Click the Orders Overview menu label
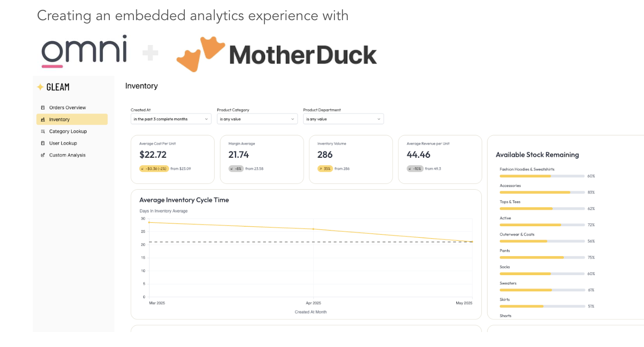Viewport: 644px width, 347px height. pyautogui.click(x=67, y=108)
